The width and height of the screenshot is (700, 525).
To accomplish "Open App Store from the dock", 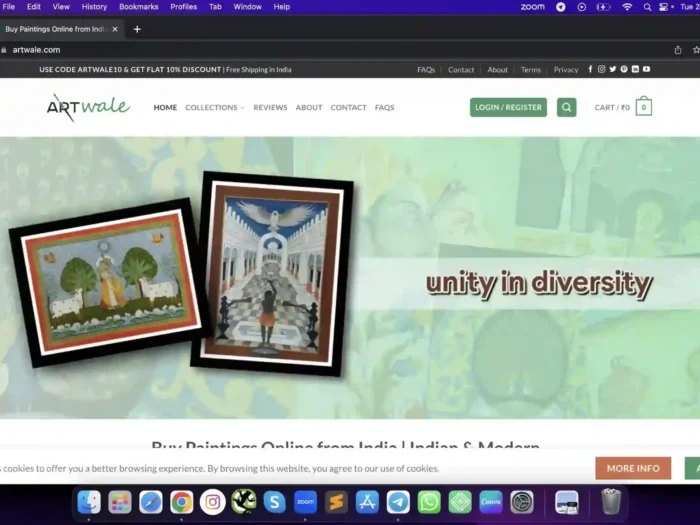I will click(367, 502).
